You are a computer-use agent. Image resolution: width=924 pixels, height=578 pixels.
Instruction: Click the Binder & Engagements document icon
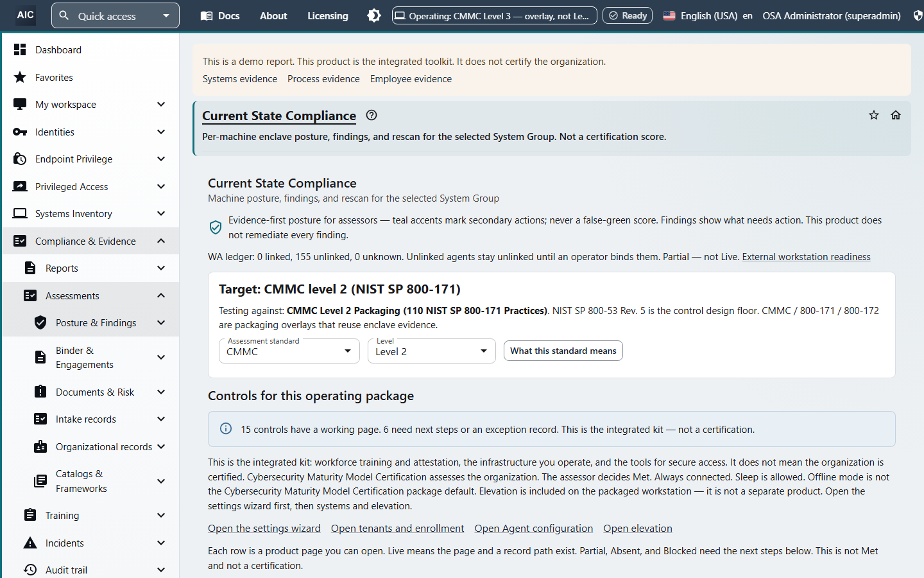coord(40,357)
